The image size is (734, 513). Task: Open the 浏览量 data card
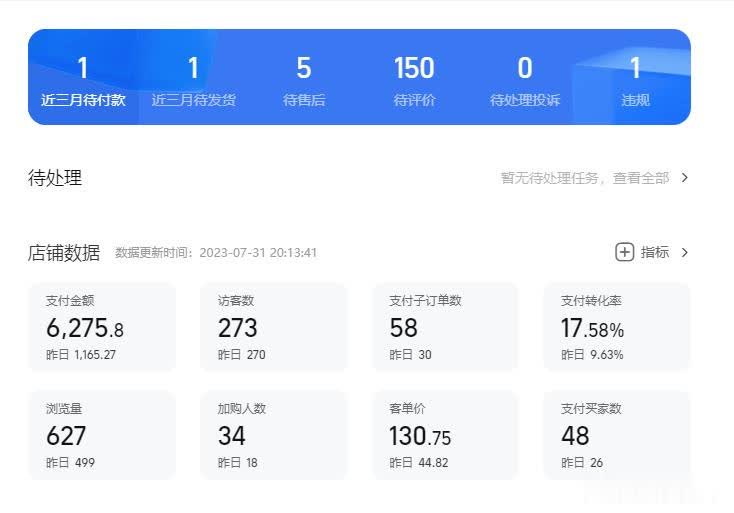[x=102, y=435]
